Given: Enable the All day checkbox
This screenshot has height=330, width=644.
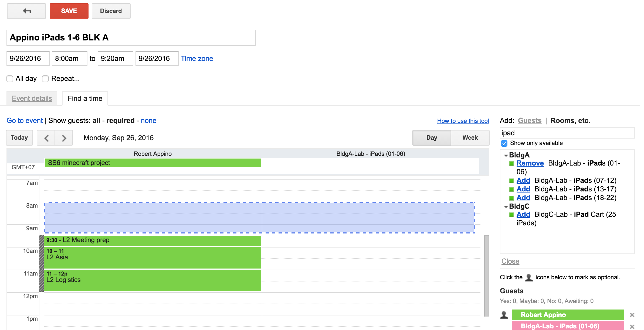Looking at the screenshot, I should (10, 79).
